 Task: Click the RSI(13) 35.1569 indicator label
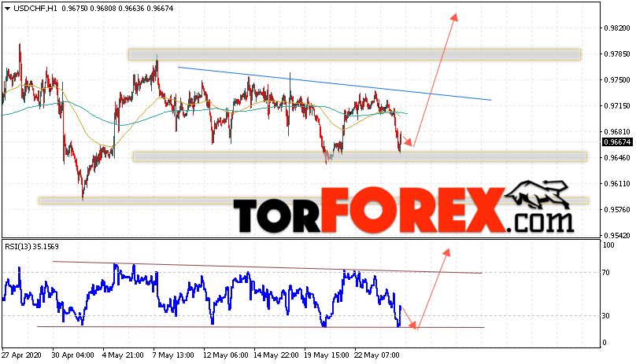click(31, 246)
